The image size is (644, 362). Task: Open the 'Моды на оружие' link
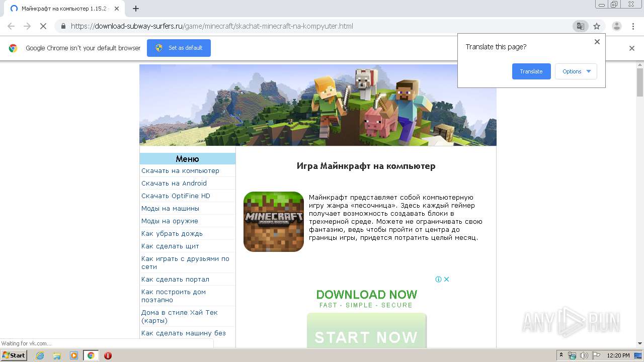170,221
